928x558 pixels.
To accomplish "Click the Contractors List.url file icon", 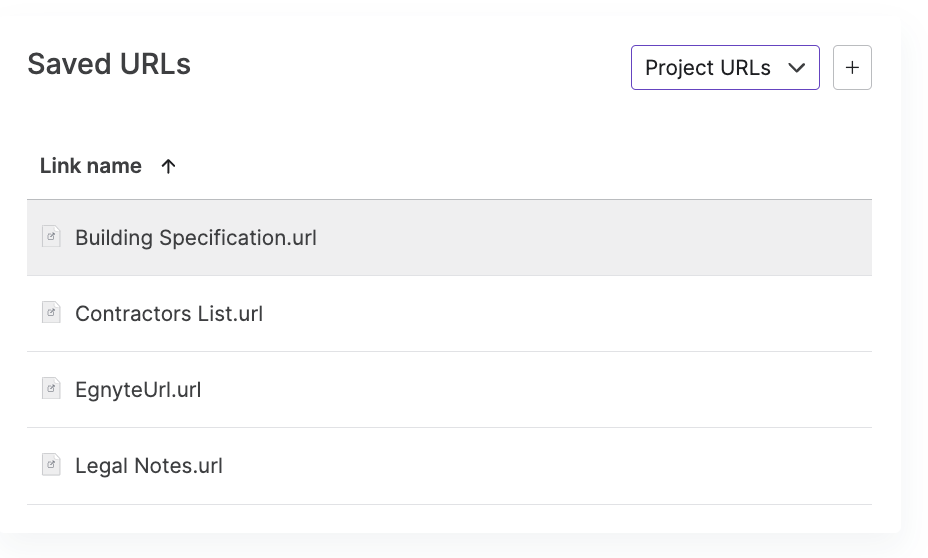I will coord(51,312).
